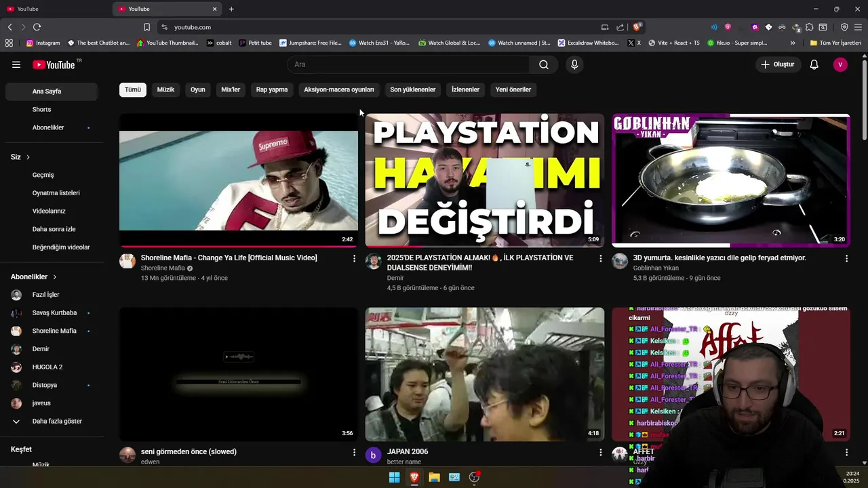The height and width of the screenshot is (488, 868).
Task: Open Tüm Yer İşaretleri folder
Action: [x=835, y=43]
